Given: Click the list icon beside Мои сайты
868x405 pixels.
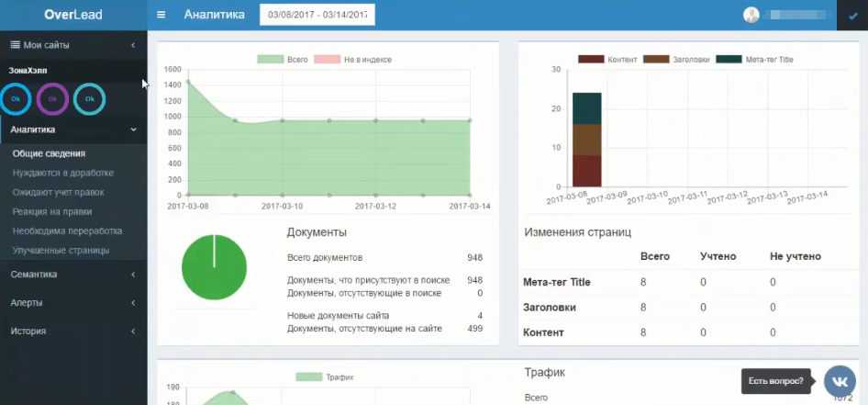Looking at the screenshot, I should tap(15, 45).
